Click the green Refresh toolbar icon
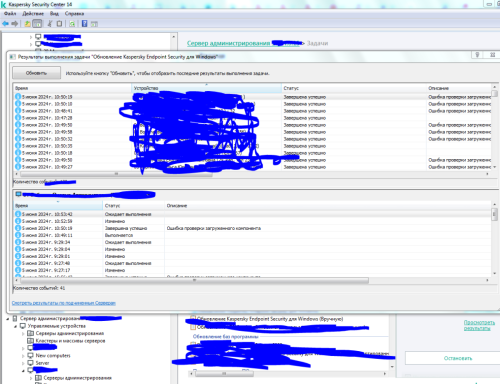500x384 pixels. 72,24
